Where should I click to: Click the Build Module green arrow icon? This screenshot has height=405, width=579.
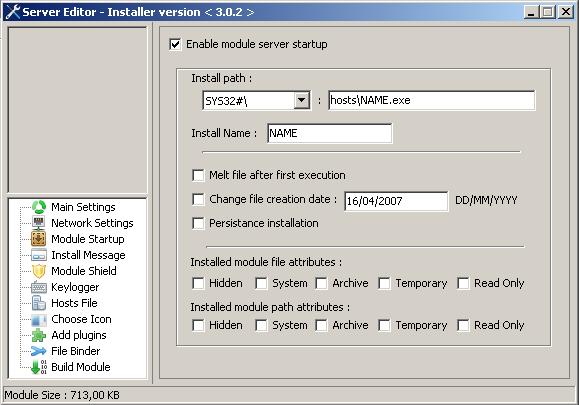[39, 367]
